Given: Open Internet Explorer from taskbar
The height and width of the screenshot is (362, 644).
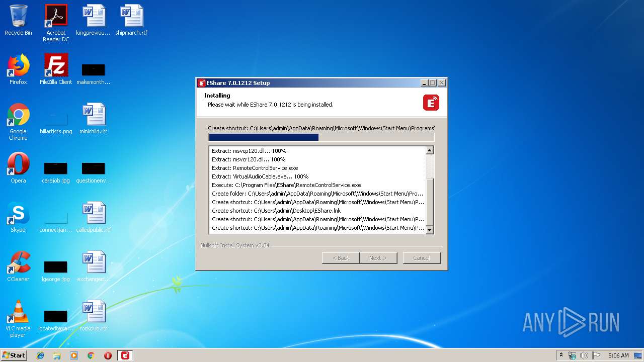Looking at the screenshot, I should 40,355.
